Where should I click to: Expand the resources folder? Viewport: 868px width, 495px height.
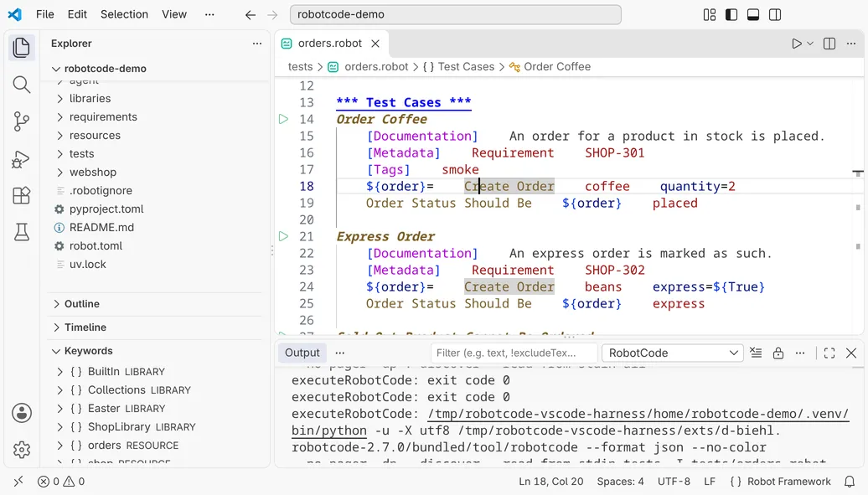(156, 135)
